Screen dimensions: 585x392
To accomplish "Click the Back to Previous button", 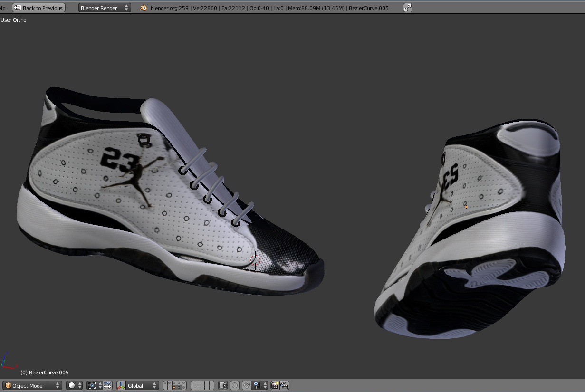I will (38, 8).
